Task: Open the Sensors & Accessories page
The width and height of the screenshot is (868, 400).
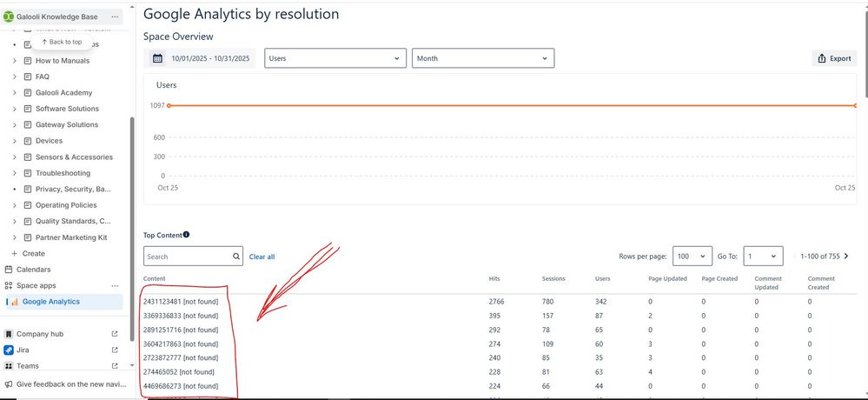Action: coord(74,157)
